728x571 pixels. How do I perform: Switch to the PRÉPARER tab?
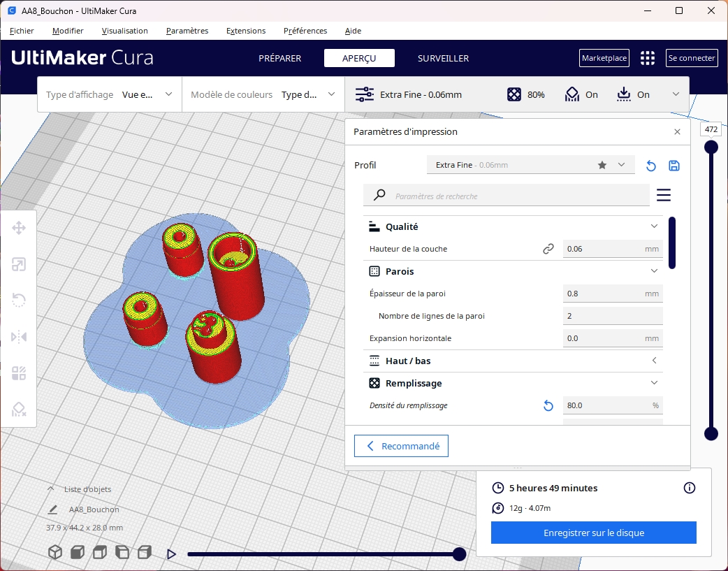coord(279,58)
